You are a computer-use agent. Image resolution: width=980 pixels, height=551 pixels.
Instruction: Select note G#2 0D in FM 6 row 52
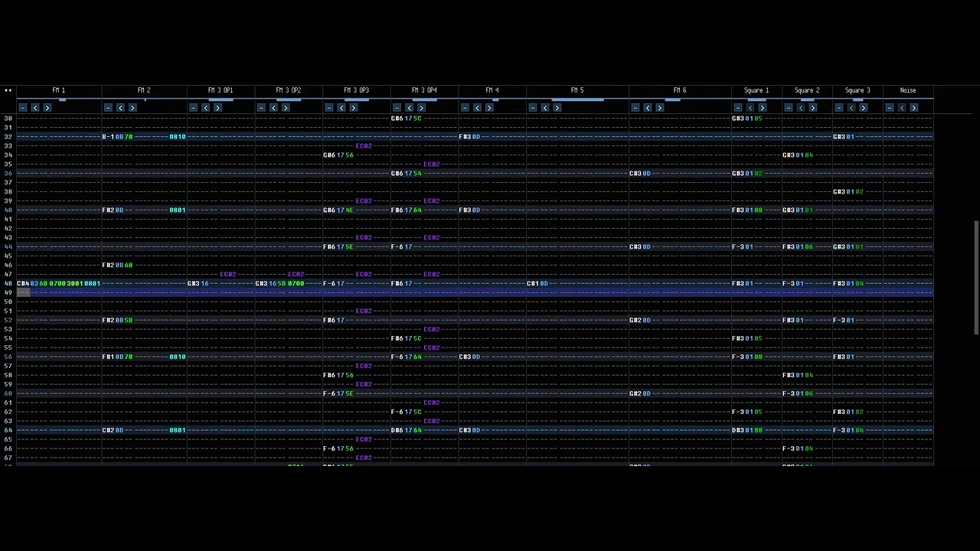click(x=640, y=321)
